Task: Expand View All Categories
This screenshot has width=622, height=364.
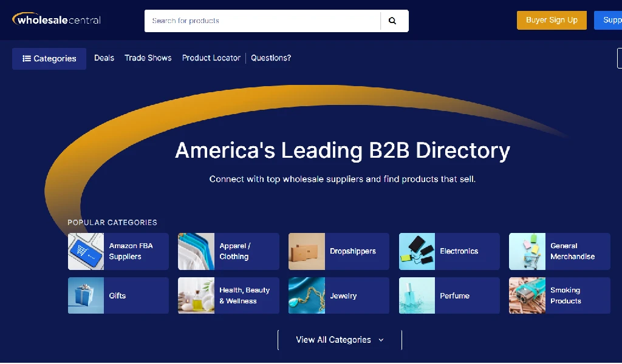Action: coord(340,340)
